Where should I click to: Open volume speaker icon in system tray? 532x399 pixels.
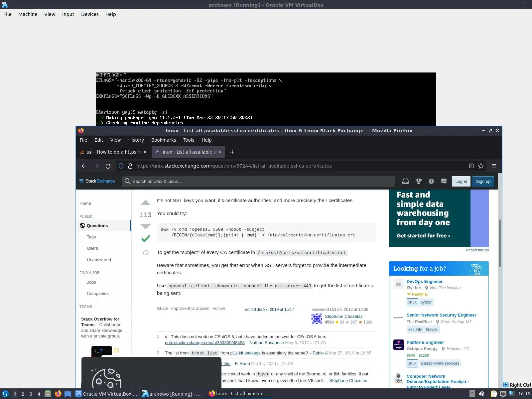(x=481, y=394)
